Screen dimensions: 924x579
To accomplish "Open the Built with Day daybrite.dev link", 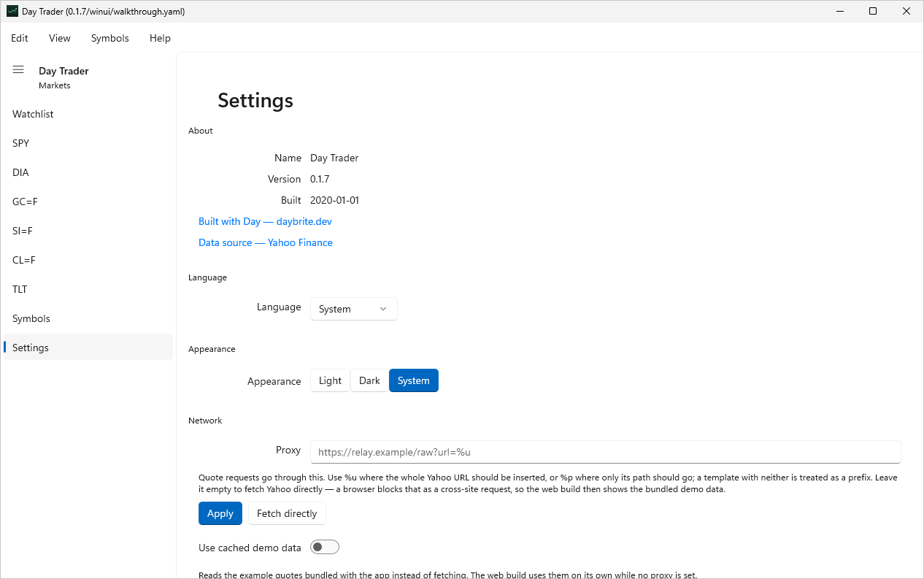I will (x=265, y=221).
